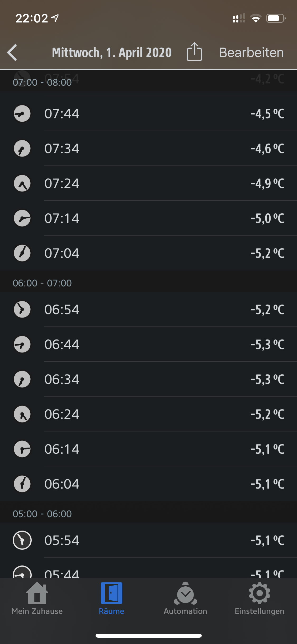Tap the Bearbeiten button
The image size is (297, 644).
pos(251,52)
